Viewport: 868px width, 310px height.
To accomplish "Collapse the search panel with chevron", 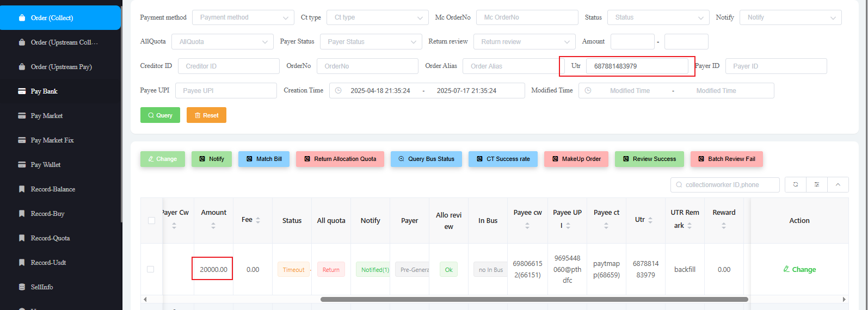I will pyautogui.click(x=838, y=185).
